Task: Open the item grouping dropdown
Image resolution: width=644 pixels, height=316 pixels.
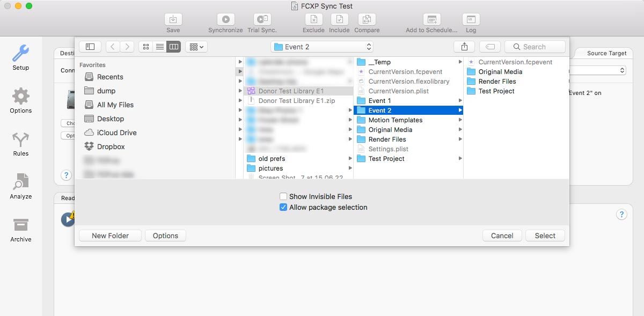Action: click(x=196, y=47)
